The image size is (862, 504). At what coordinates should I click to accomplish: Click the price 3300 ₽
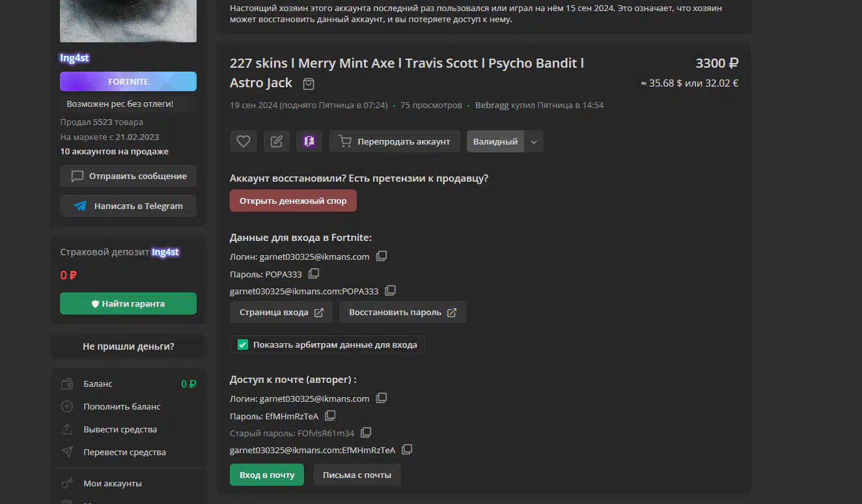click(717, 63)
